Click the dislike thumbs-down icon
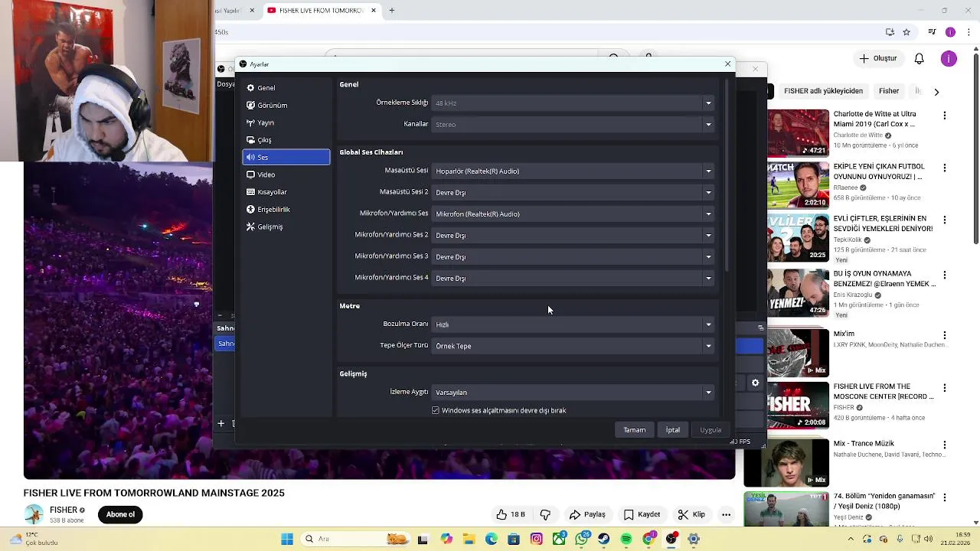The image size is (980, 551). [545, 514]
